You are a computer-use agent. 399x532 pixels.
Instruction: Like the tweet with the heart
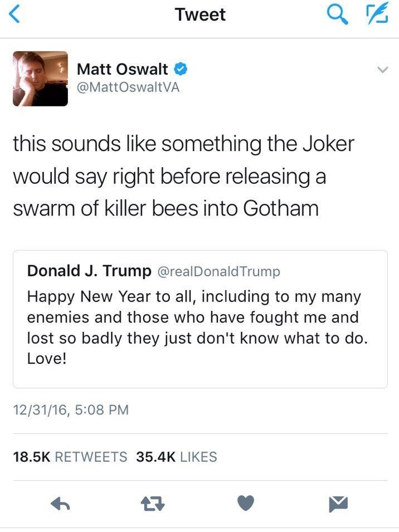(246, 504)
